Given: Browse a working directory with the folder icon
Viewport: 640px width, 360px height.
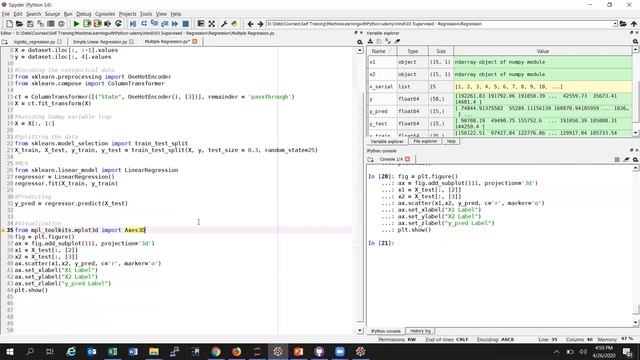Looking at the screenshot, I should 623,24.
